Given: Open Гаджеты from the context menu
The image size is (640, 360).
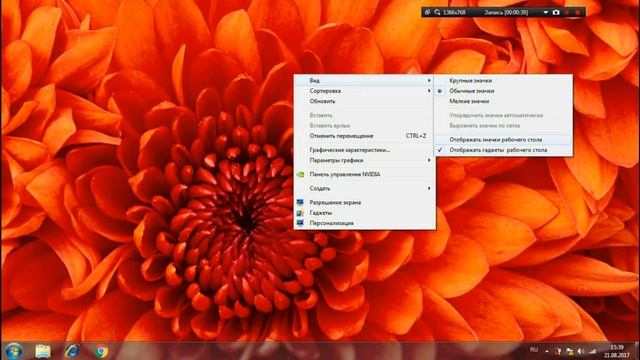Looking at the screenshot, I should click(x=364, y=213).
